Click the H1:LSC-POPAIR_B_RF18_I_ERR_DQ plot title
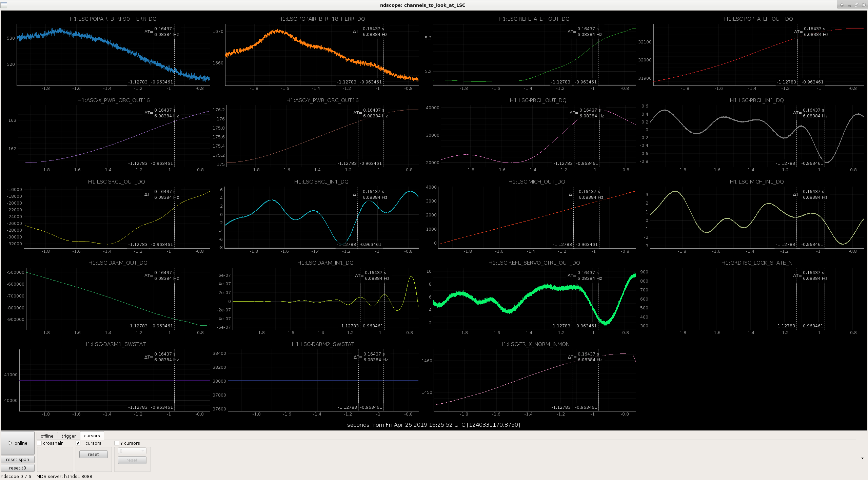This screenshot has width=868, height=480. 322,19
